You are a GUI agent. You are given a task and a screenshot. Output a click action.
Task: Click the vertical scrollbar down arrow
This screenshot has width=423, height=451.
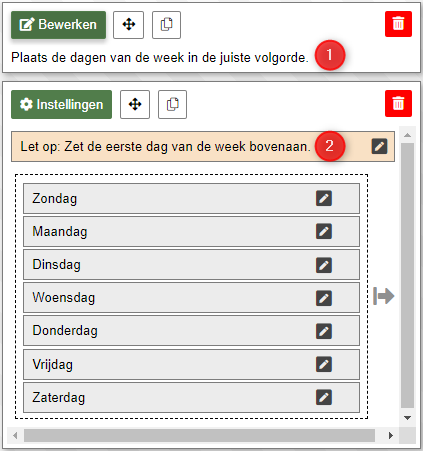[x=407, y=418]
